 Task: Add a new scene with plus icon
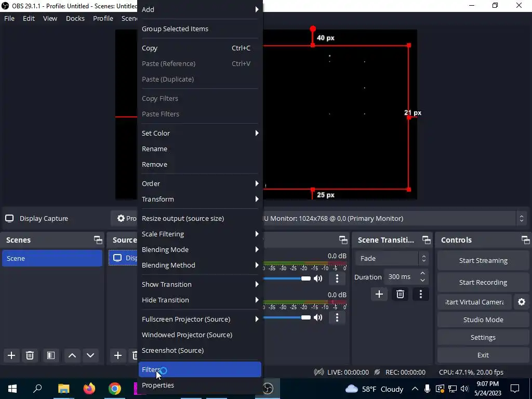(x=11, y=355)
